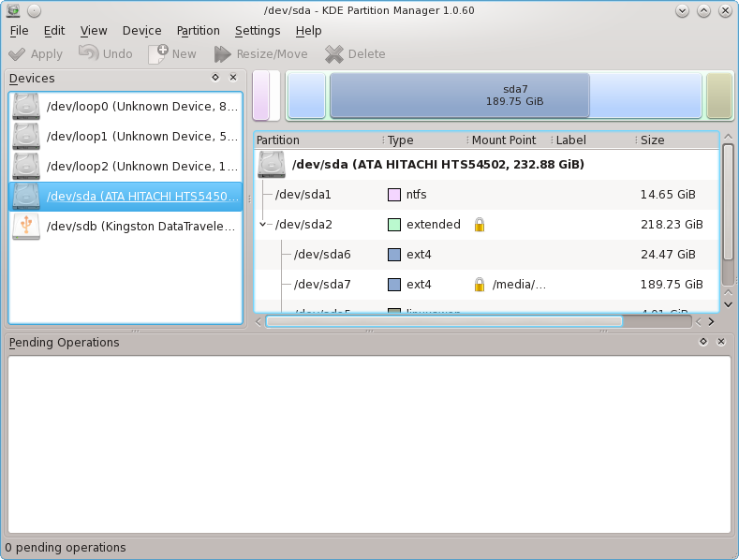Image resolution: width=739 pixels, height=560 pixels.
Task: Click the application icon in title bar
Action: (13, 10)
